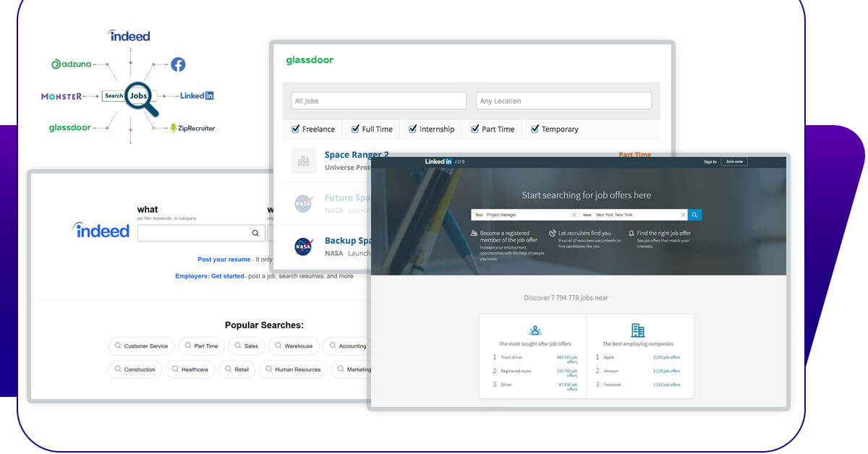Click the All Jobs input field
The image size is (868, 454).
click(x=378, y=100)
